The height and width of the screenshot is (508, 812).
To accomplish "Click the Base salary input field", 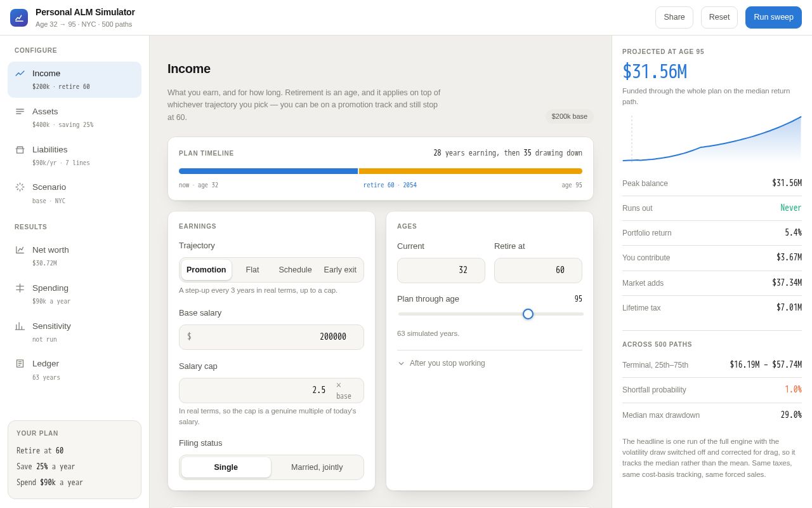I will click(x=272, y=337).
